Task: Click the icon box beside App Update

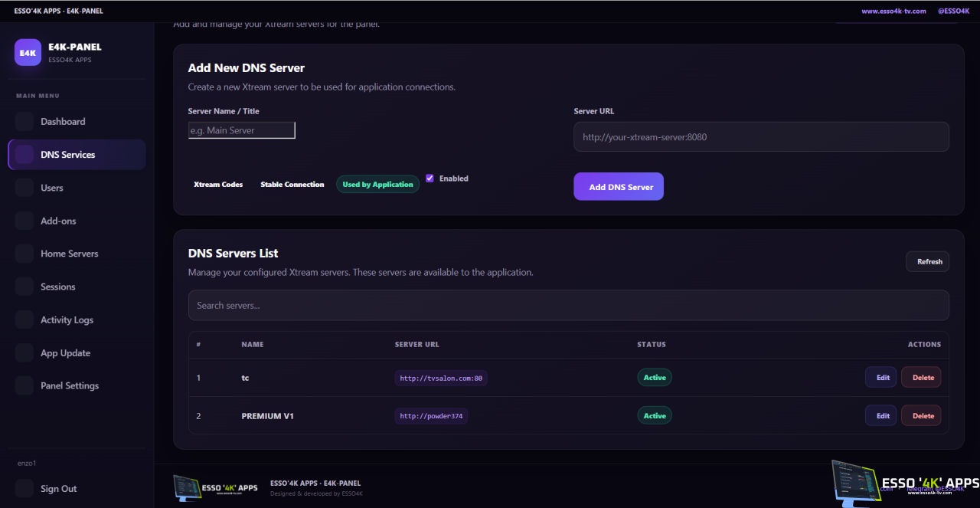Action: click(x=24, y=353)
